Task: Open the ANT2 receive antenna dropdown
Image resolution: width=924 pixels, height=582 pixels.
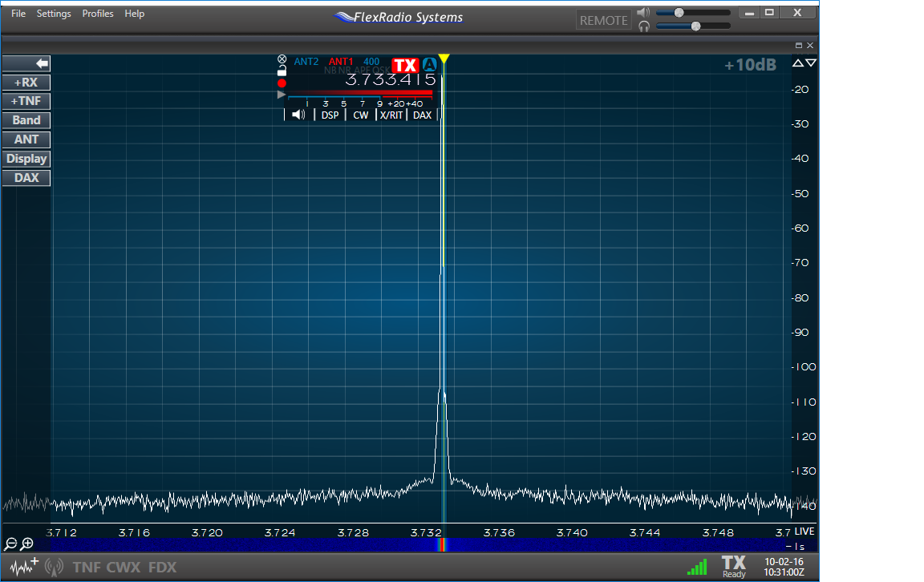Action: [306, 61]
